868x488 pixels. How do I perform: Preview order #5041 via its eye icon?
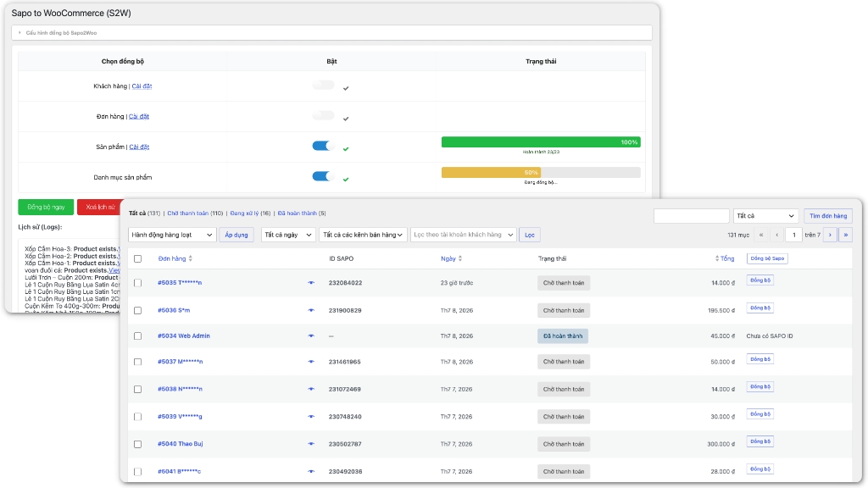(311, 471)
